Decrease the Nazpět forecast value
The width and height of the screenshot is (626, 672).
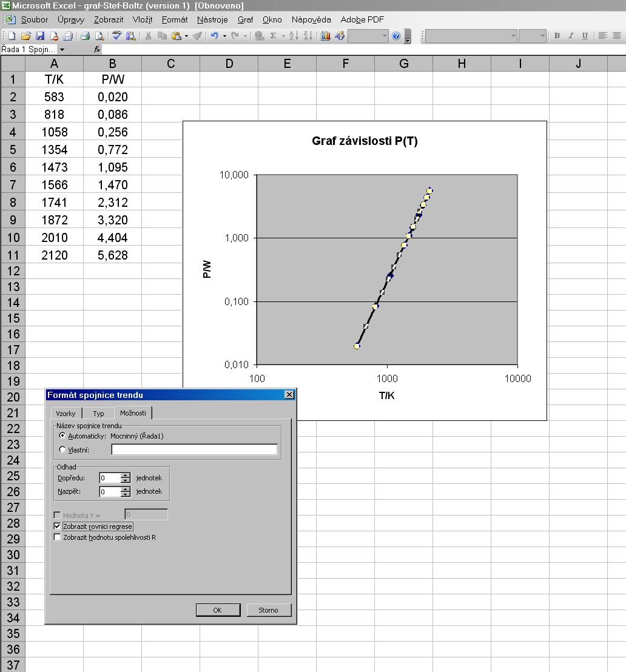point(125,494)
